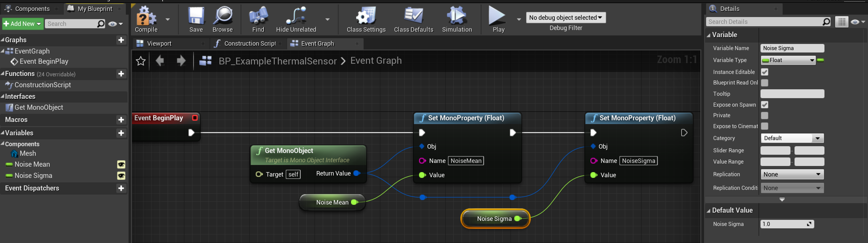
Task: Click the Event Graph breadcrumb
Action: pos(376,61)
